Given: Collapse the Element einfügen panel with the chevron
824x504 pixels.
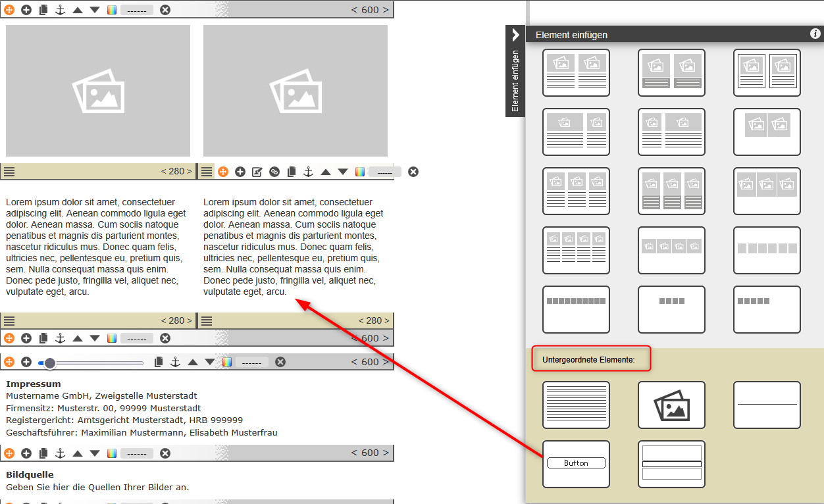Looking at the screenshot, I should pos(515,34).
